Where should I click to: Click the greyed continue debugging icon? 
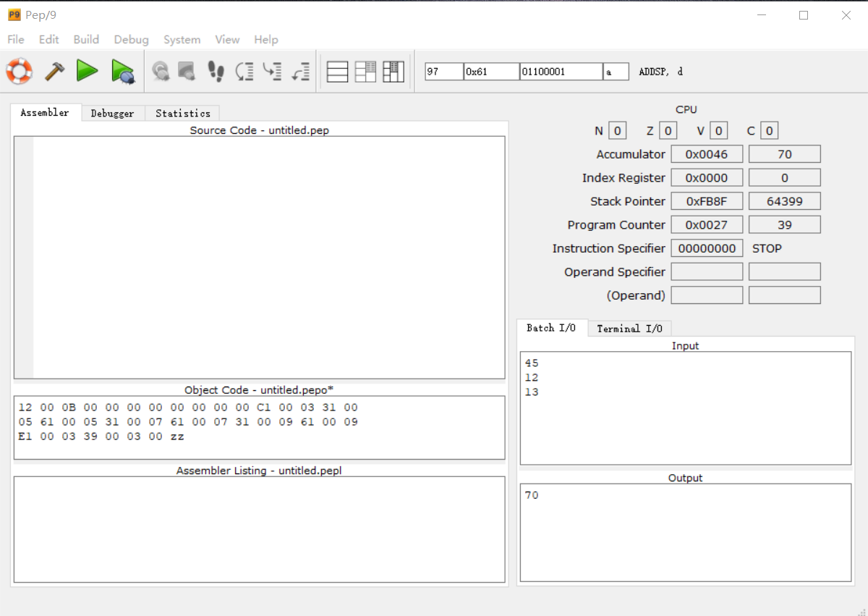point(161,71)
